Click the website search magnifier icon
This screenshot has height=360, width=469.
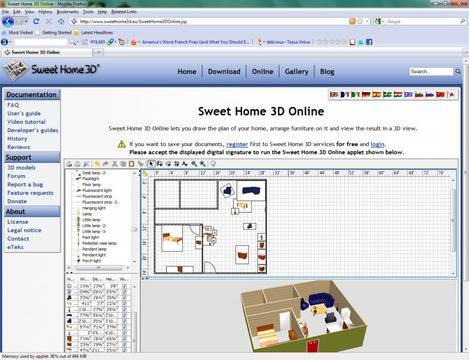coord(458,71)
